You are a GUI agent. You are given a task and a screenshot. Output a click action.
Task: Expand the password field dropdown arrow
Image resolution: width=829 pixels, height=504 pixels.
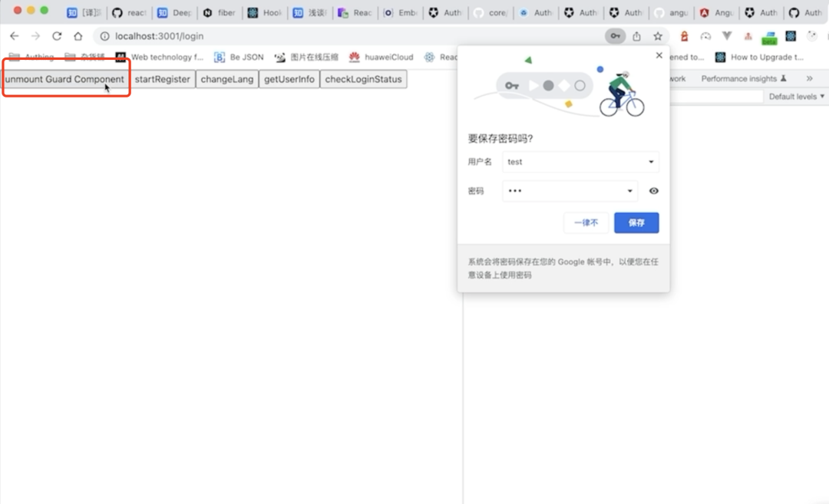629,191
